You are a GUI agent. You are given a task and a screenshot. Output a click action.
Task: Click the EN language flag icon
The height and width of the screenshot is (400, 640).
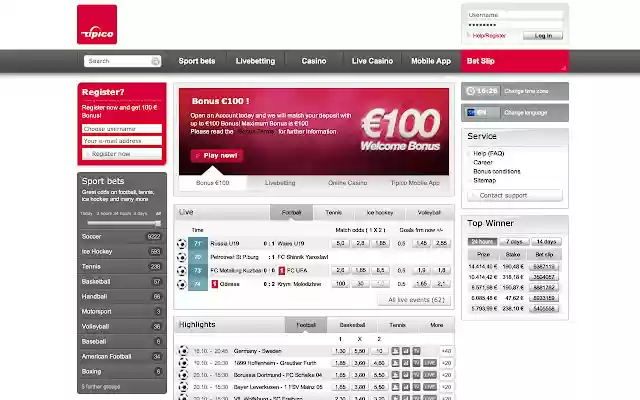tap(471, 112)
